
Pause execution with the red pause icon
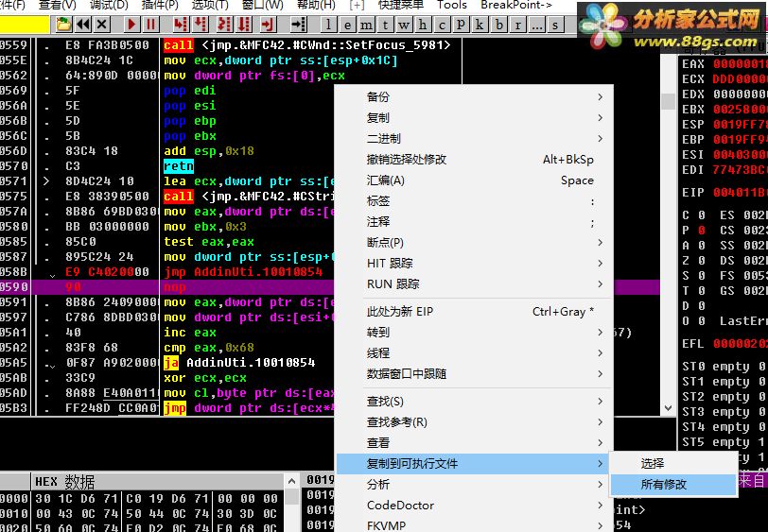click(150, 24)
